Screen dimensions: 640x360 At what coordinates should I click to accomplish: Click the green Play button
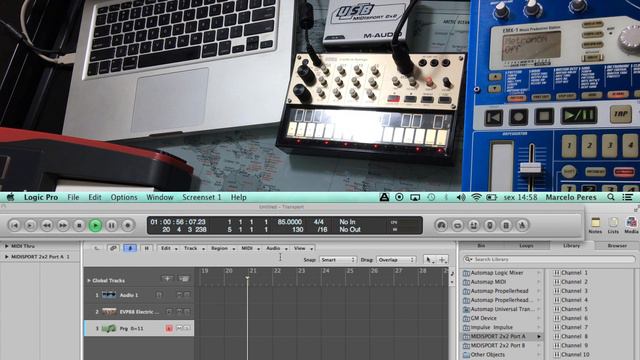point(95,225)
